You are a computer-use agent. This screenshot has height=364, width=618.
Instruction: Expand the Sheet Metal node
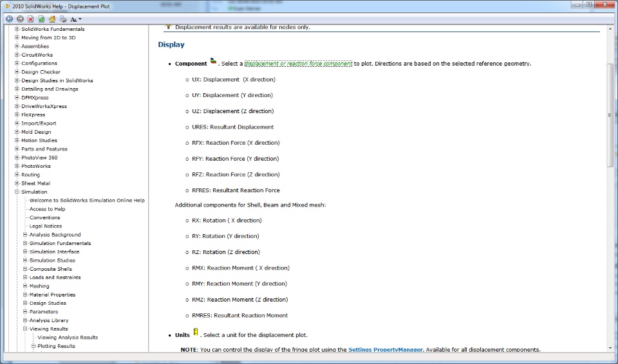click(x=17, y=183)
